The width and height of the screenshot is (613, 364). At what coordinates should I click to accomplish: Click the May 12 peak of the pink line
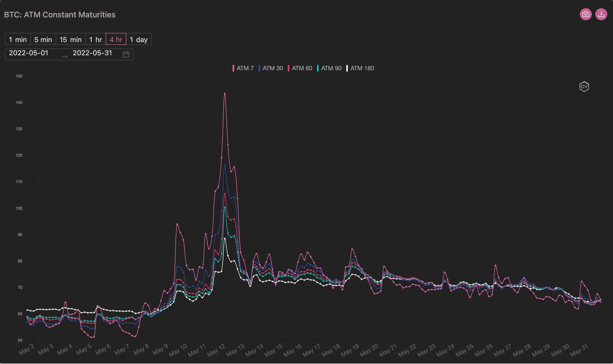(x=225, y=93)
